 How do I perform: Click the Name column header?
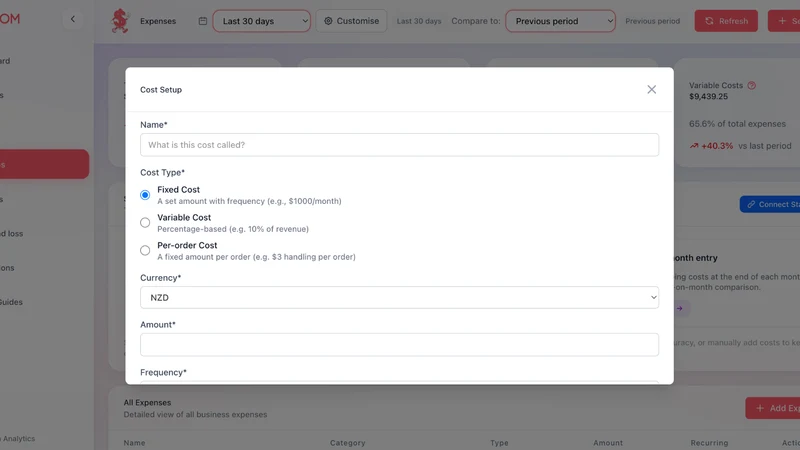pyautogui.click(x=134, y=443)
